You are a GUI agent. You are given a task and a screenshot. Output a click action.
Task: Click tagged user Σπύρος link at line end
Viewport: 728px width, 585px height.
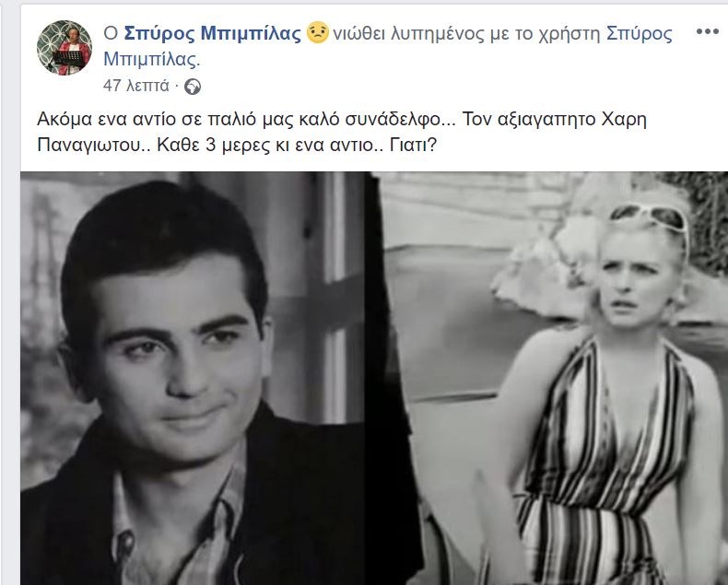coord(640,33)
